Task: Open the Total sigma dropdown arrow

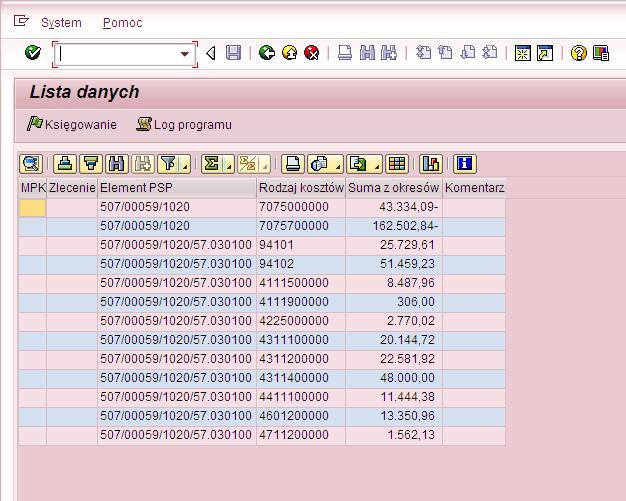Action: click(229, 164)
